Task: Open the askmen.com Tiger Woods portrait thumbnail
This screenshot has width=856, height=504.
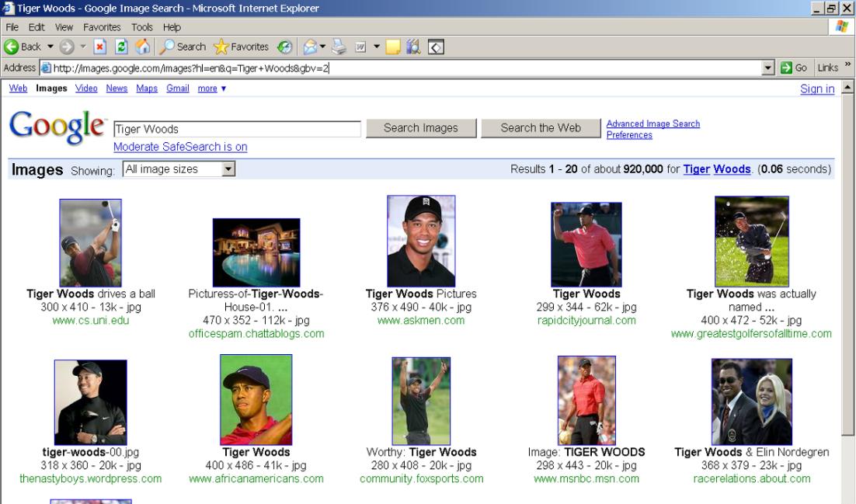Action: [x=421, y=241]
